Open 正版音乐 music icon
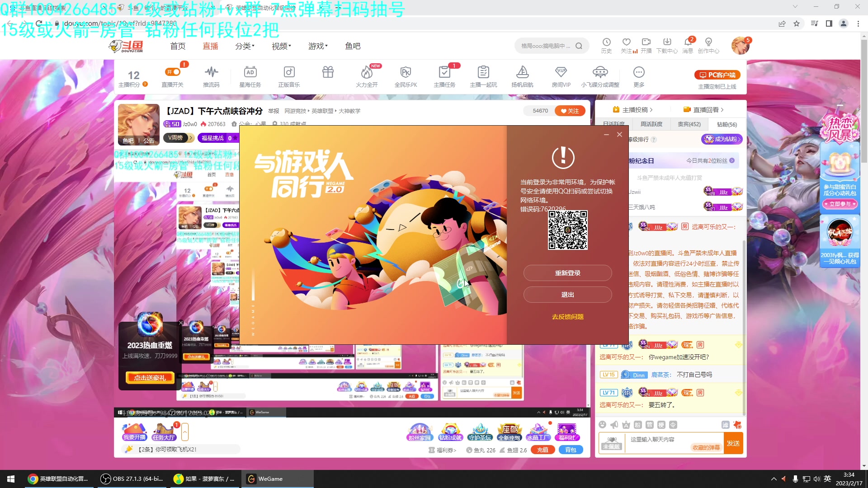Viewport: 868px width, 488px height. coord(289,72)
